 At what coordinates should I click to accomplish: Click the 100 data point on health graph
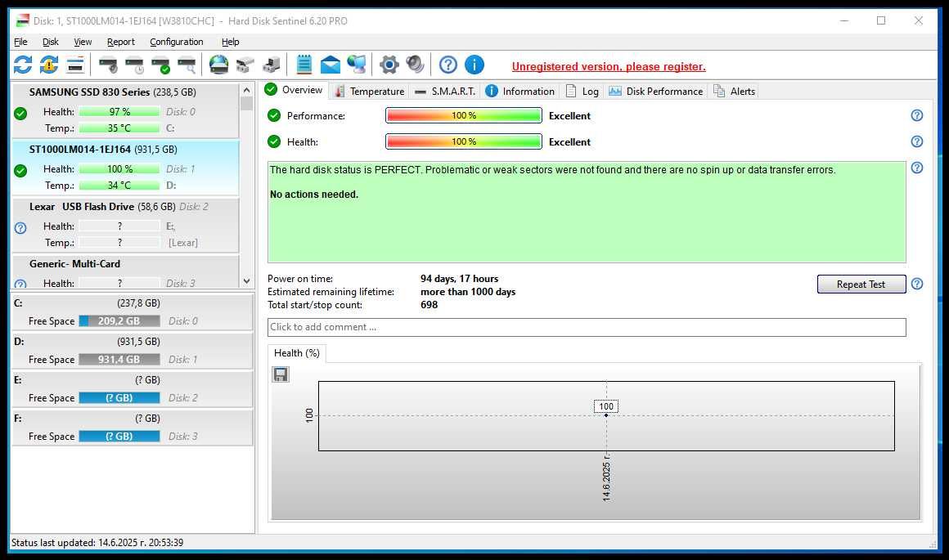pyautogui.click(x=606, y=414)
